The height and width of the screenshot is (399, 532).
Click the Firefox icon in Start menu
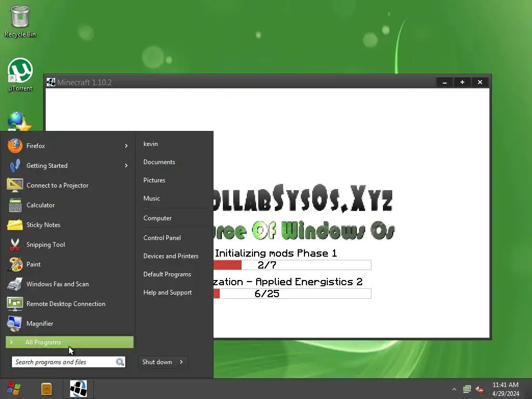point(15,146)
